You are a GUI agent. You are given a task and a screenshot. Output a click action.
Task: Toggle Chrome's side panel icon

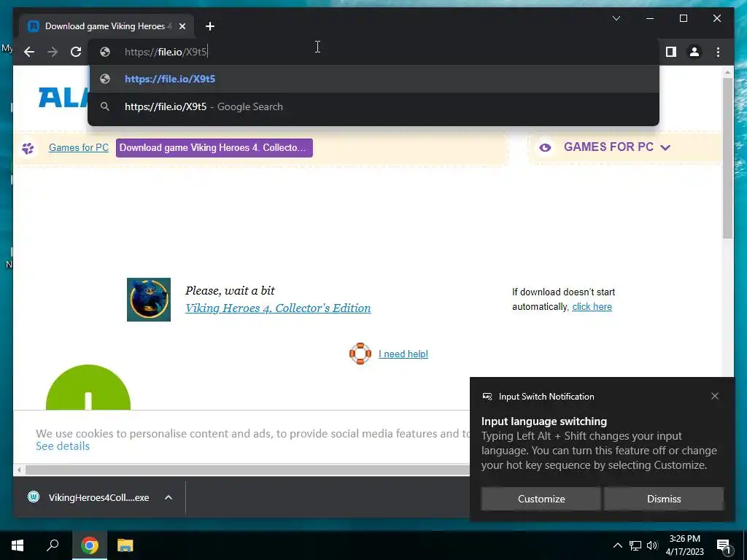[671, 52]
